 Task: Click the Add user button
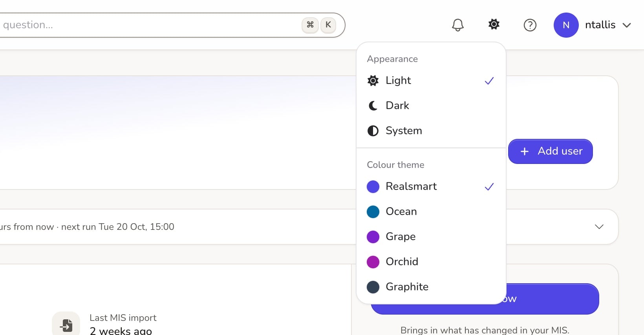pos(550,151)
